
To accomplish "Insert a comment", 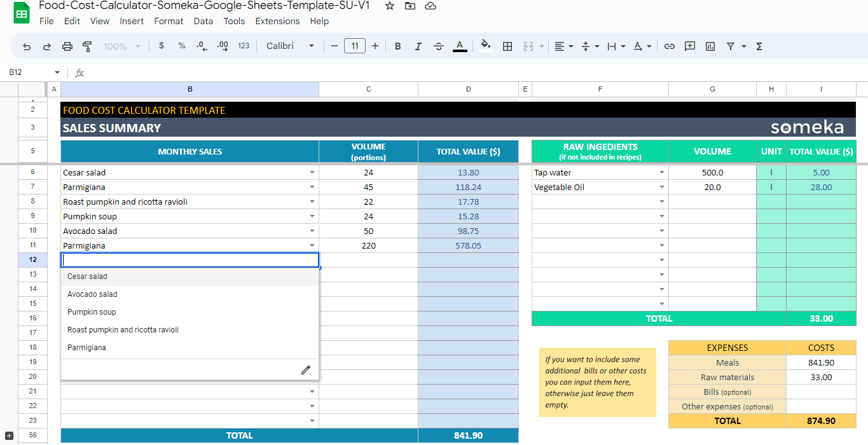I will click(689, 46).
